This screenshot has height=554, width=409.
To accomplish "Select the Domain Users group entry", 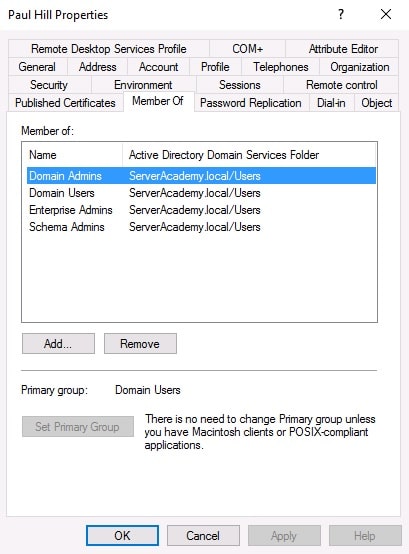I will point(201,193).
